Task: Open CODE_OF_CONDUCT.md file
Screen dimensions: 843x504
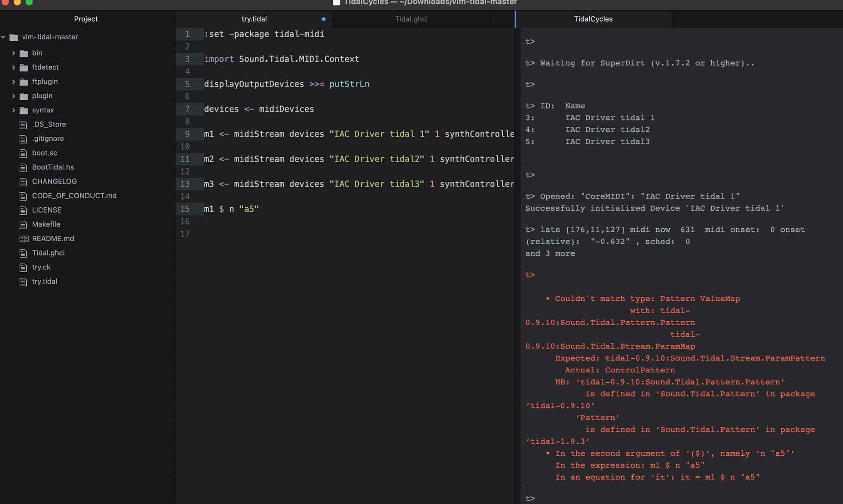Action: pyautogui.click(x=74, y=196)
